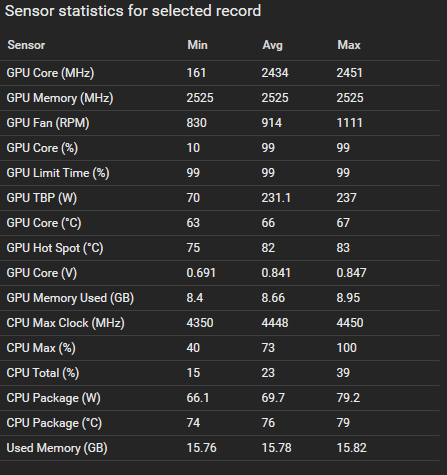This screenshot has width=447, height=475.
Task: Click the 231.1 average TBP value
Action: (x=276, y=198)
